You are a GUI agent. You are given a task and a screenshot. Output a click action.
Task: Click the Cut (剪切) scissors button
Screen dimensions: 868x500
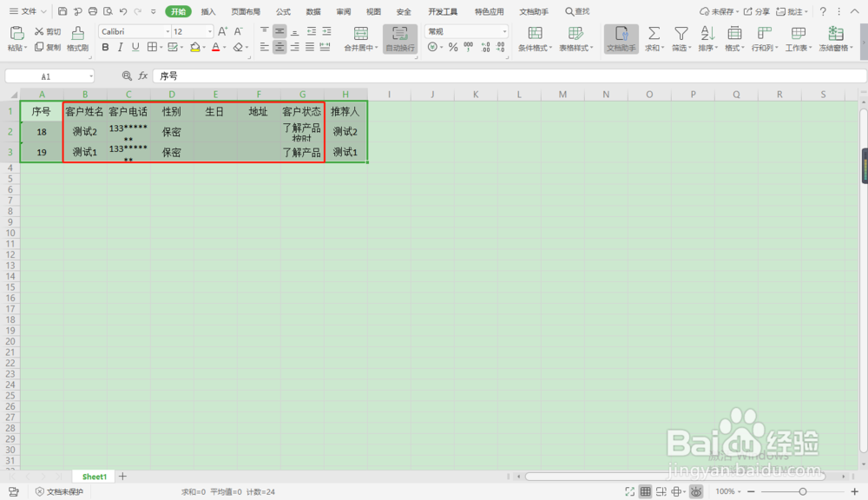(48, 31)
